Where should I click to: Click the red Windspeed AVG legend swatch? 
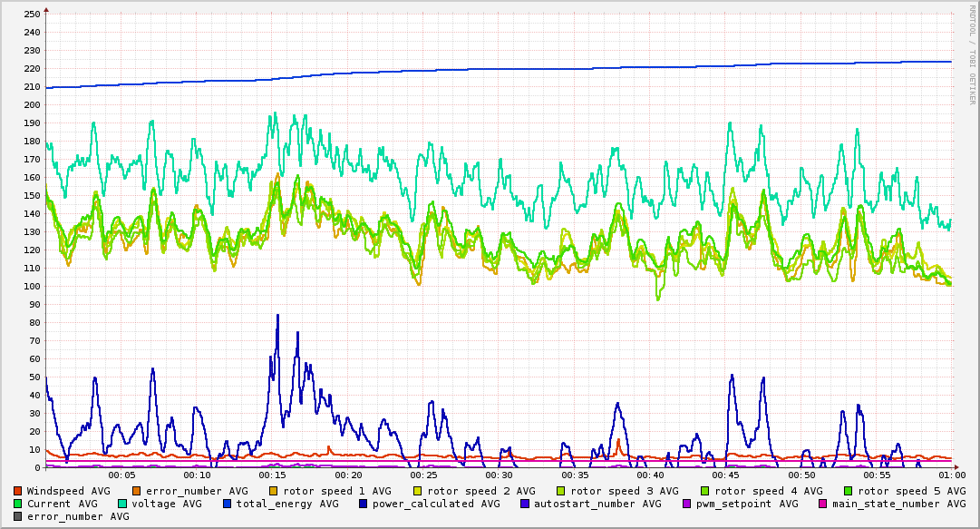pos(18,491)
